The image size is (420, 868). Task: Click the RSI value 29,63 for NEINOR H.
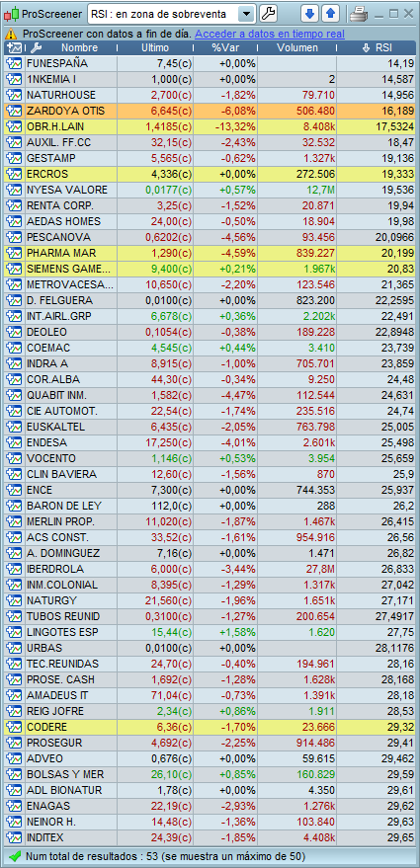click(399, 822)
